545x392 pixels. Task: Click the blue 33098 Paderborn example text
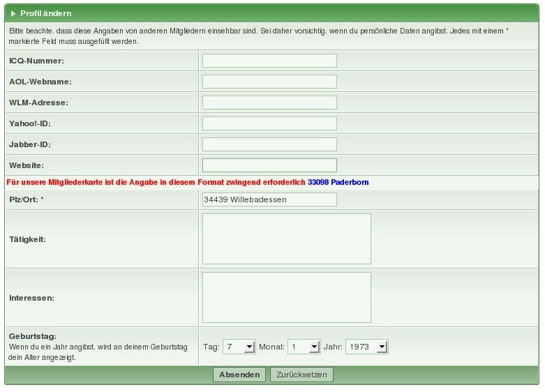338,182
